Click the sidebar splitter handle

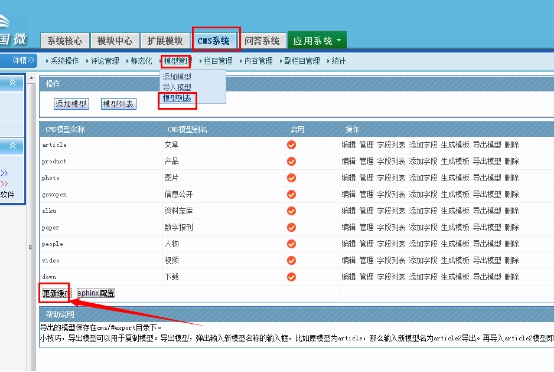click(31, 247)
